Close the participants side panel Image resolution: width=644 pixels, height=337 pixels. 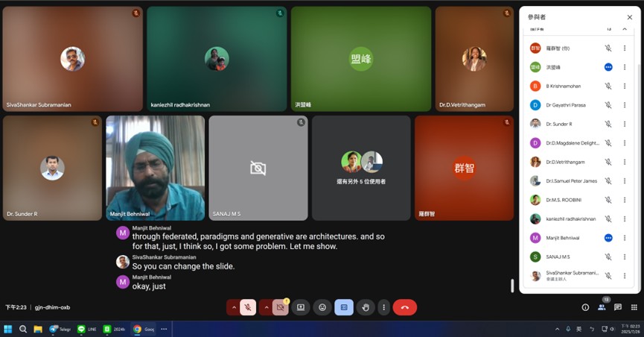tap(629, 17)
